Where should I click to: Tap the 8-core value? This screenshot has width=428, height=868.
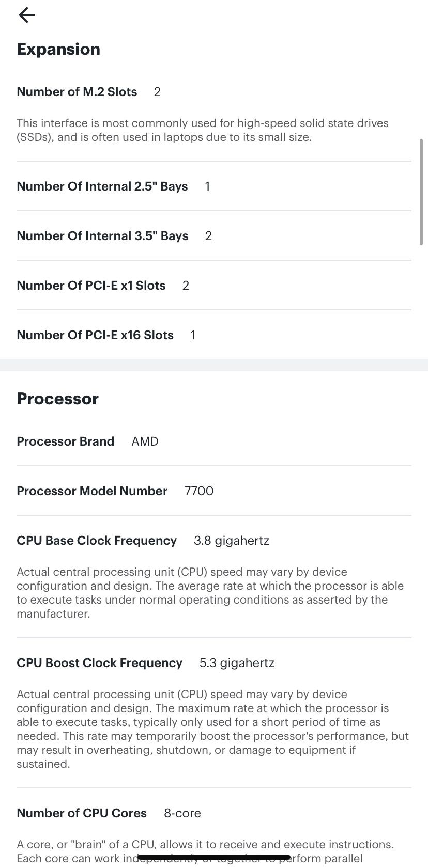click(x=182, y=813)
